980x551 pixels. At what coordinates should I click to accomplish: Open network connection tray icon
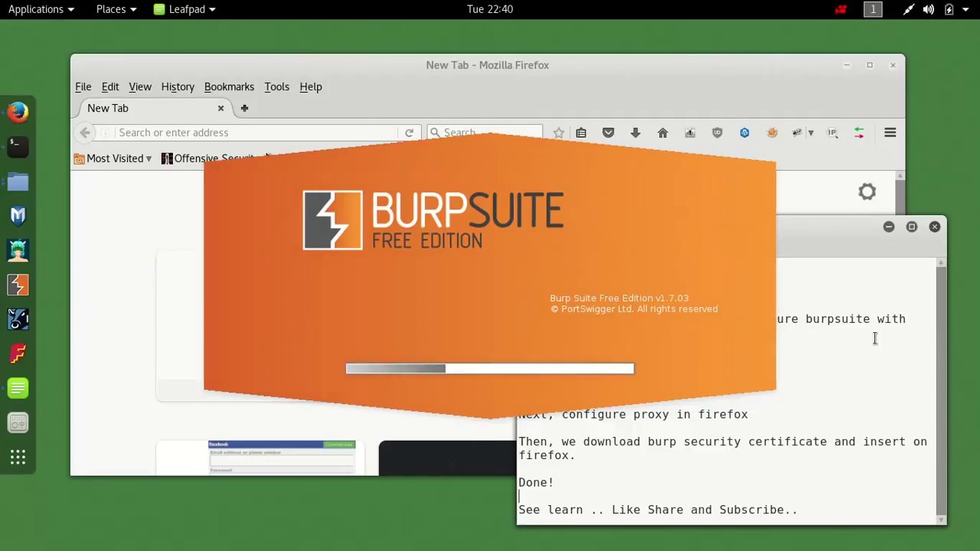click(908, 9)
